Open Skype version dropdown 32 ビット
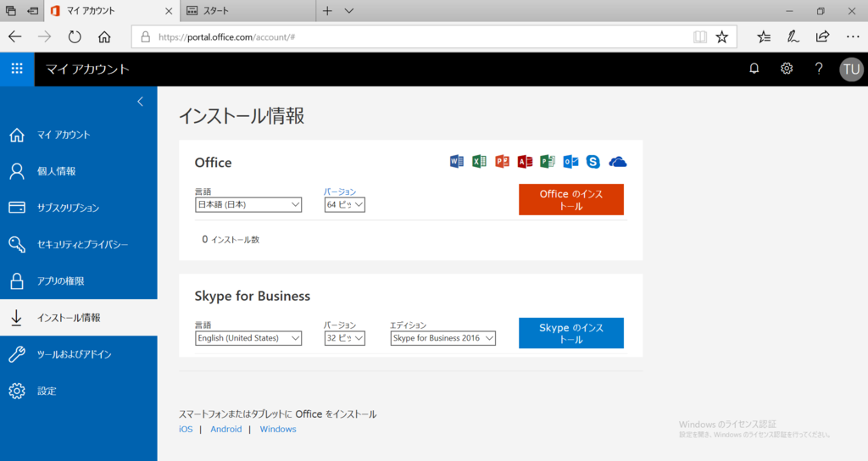The image size is (868, 461). (345, 338)
